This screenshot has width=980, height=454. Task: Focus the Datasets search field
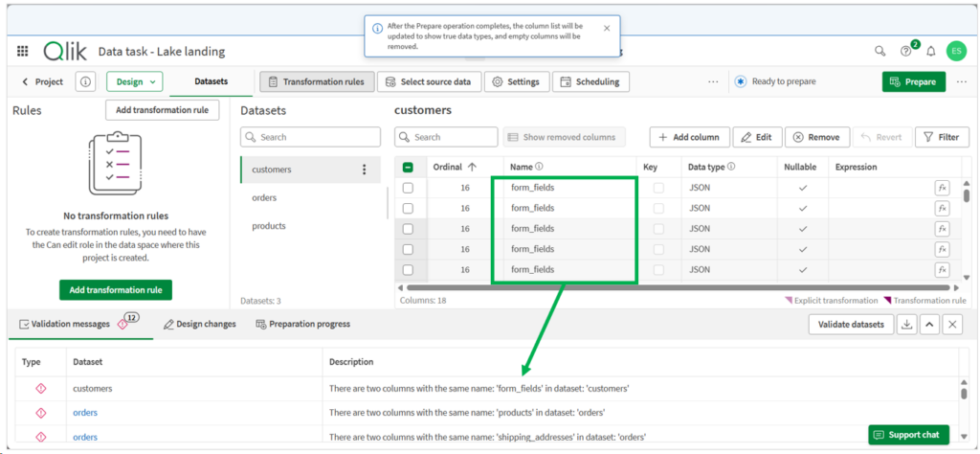click(311, 137)
